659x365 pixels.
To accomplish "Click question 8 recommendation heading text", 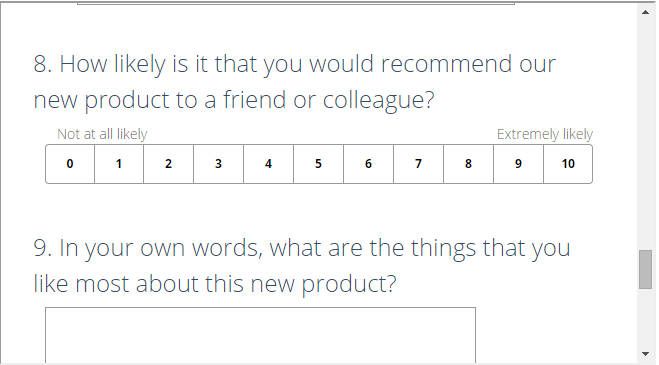I will pyautogui.click(x=295, y=82).
